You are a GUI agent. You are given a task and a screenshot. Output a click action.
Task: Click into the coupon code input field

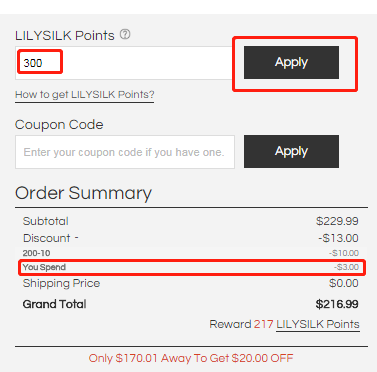[x=125, y=152]
